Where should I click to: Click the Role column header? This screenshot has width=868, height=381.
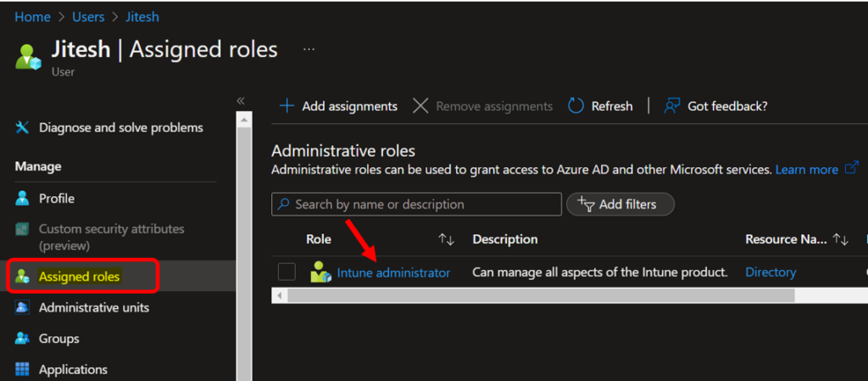(319, 239)
